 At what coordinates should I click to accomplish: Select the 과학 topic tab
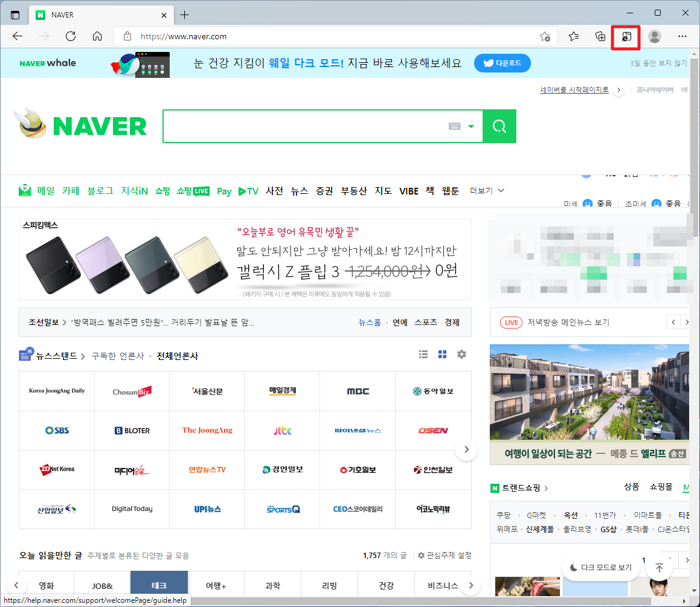[272, 585]
